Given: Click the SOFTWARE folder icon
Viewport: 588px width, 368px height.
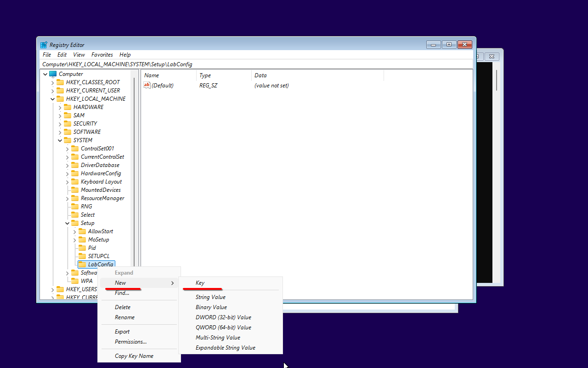Looking at the screenshot, I should click(68, 132).
